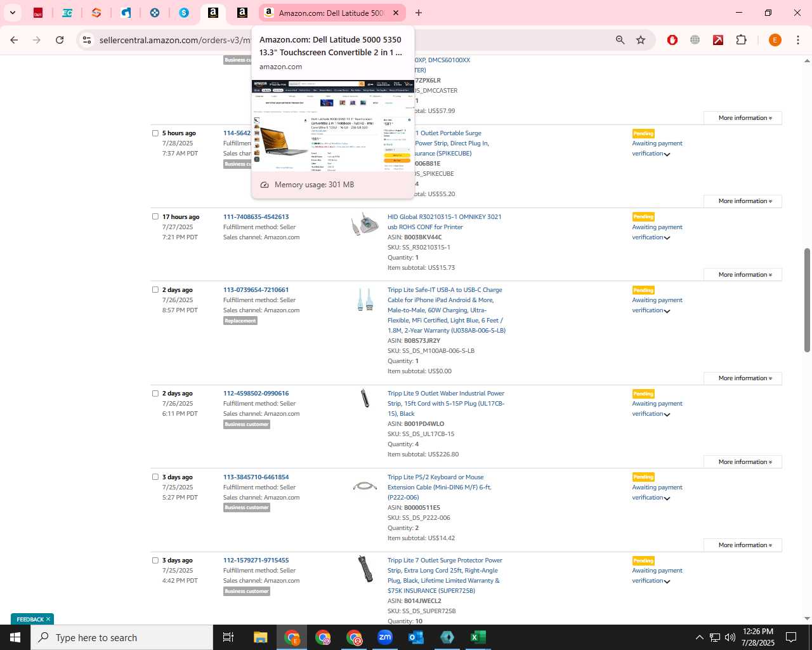Open Zoom from the taskbar

pyautogui.click(x=385, y=637)
